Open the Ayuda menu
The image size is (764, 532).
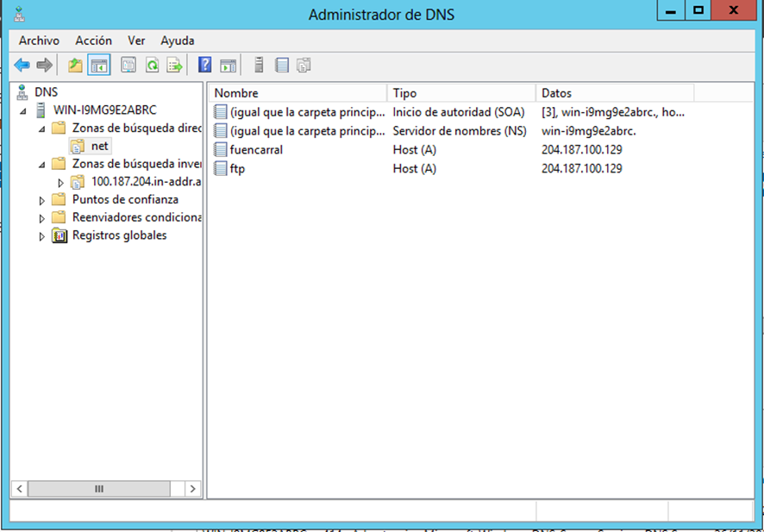(x=178, y=41)
